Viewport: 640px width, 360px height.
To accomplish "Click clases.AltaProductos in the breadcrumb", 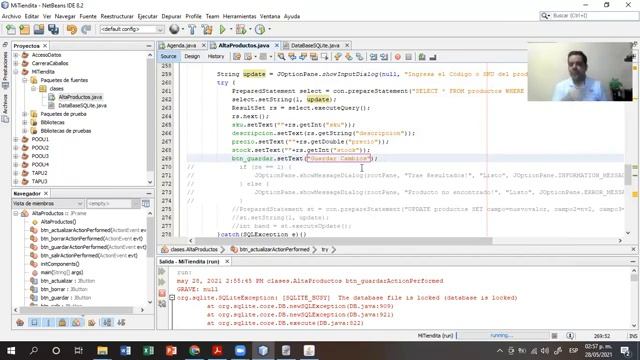I will click(x=194, y=249).
